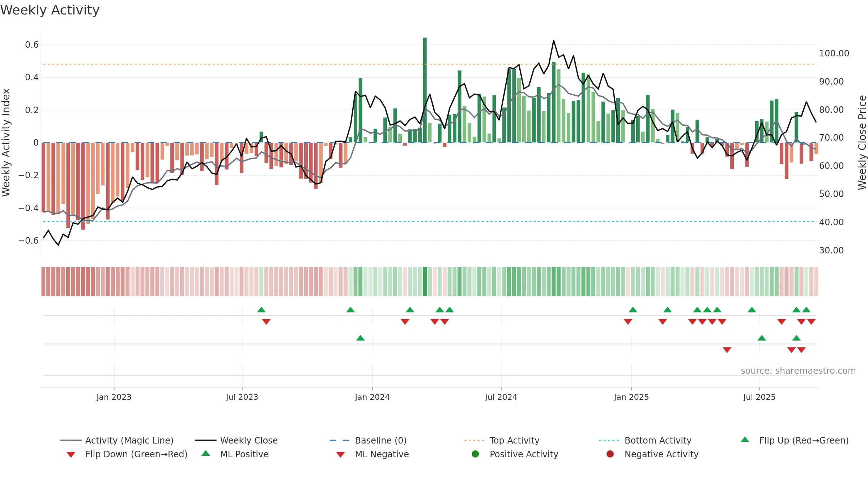Image resolution: width=868 pixels, height=488 pixels.
Task: Click the 40.00 price axis tick
Action: point(831,222)
